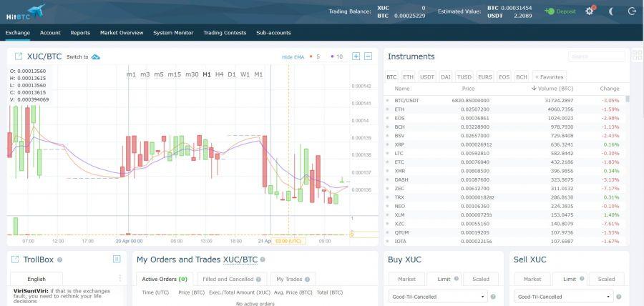Toggle favorite dot for NEO row
The image size is (644, 306).
tap(387, 206)
